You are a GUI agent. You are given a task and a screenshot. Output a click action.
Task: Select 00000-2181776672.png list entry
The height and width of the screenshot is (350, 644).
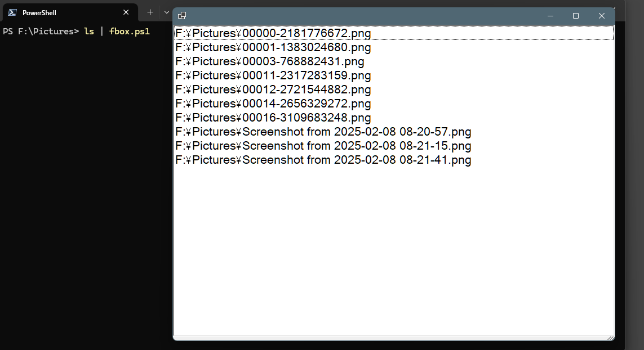point(394,33)
